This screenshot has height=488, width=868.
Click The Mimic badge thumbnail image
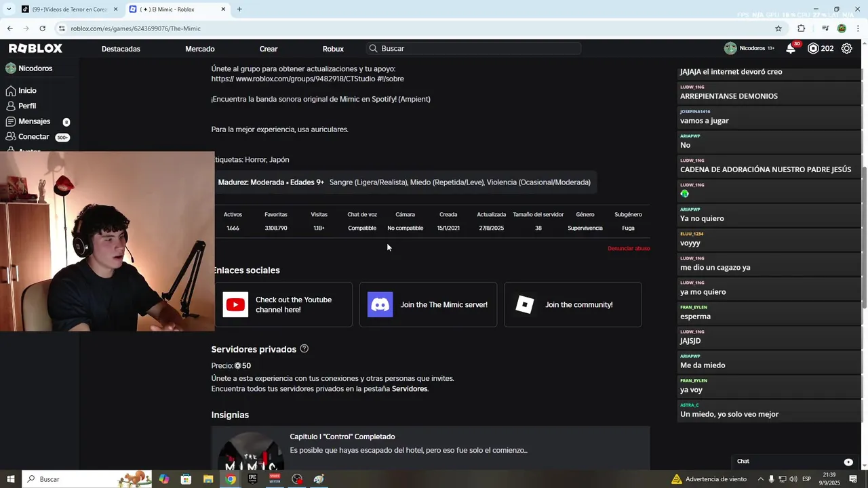point(250,453)
